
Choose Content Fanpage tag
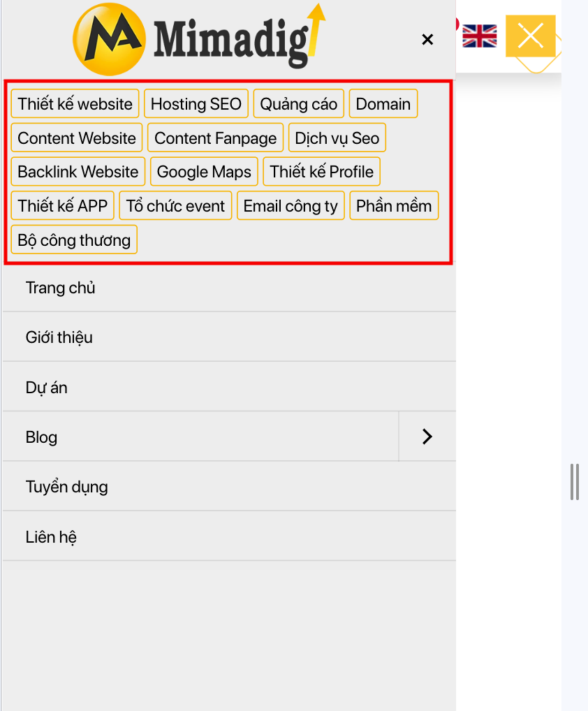point(216,138)
